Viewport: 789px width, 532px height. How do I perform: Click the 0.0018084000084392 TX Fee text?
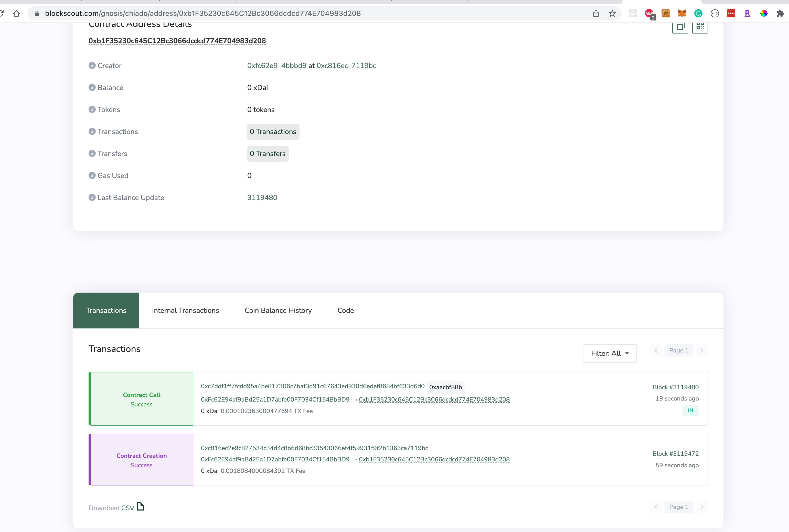[263, 471]
